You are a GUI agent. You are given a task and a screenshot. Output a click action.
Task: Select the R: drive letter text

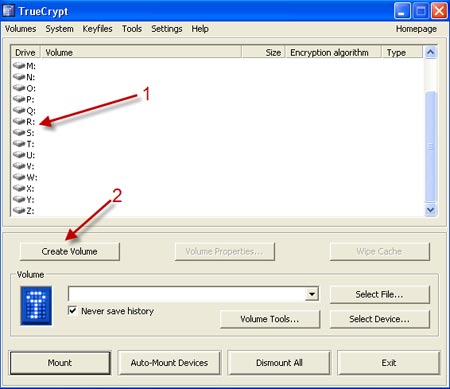pyautogui.click(x=30, y=122)
